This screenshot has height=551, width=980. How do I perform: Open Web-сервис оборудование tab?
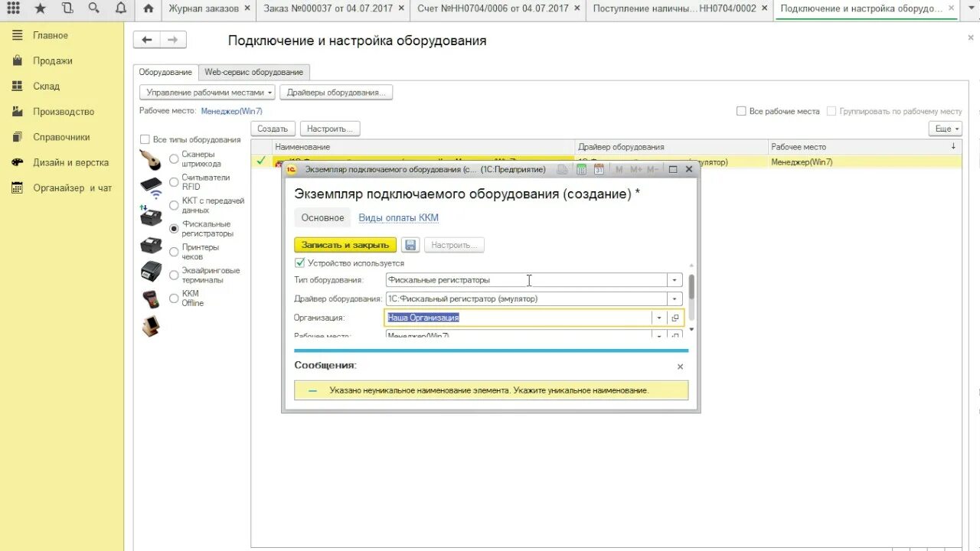point(253,72)
